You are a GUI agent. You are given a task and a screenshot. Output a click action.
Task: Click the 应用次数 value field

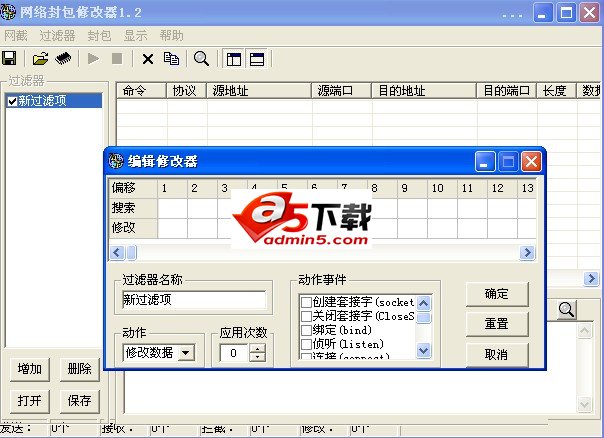(x=235, y=353)
